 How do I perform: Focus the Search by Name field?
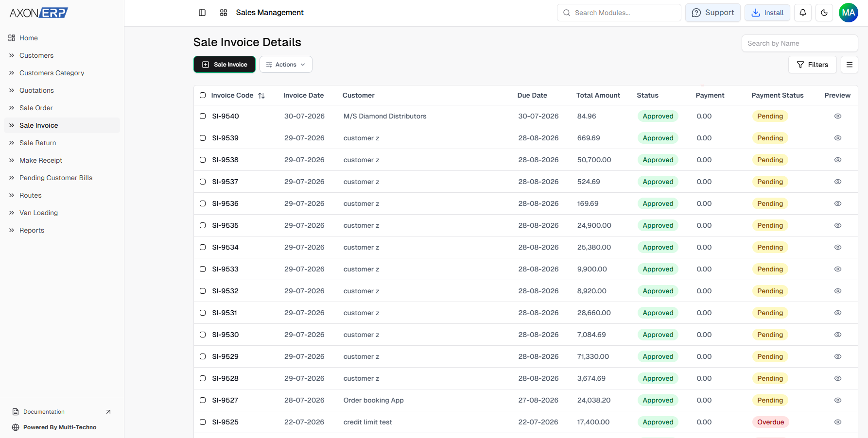coord(800,43)
